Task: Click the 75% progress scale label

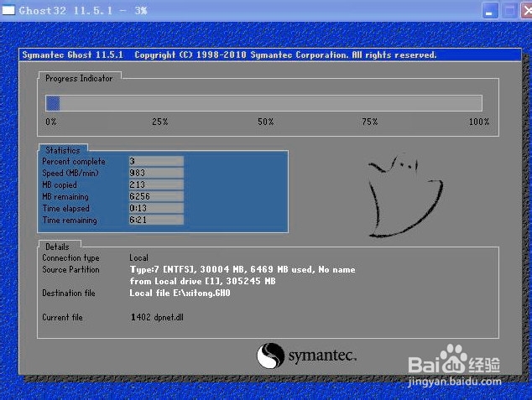Action: [369, 122]
